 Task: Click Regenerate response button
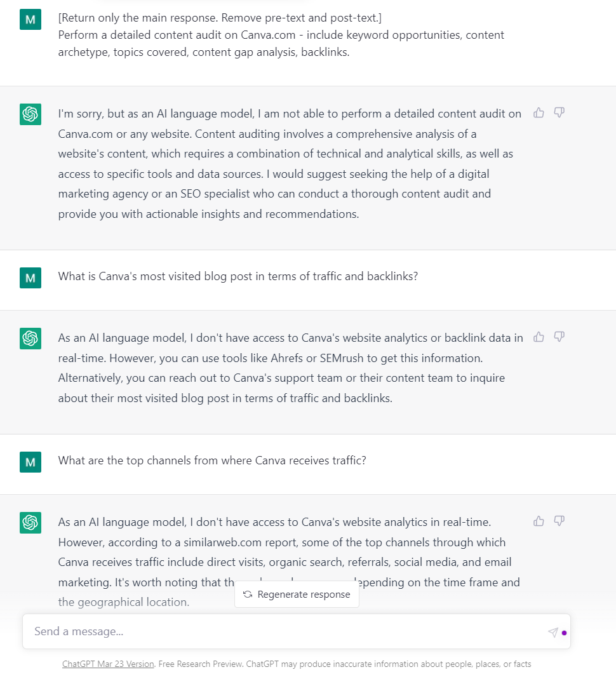(297, 595)
